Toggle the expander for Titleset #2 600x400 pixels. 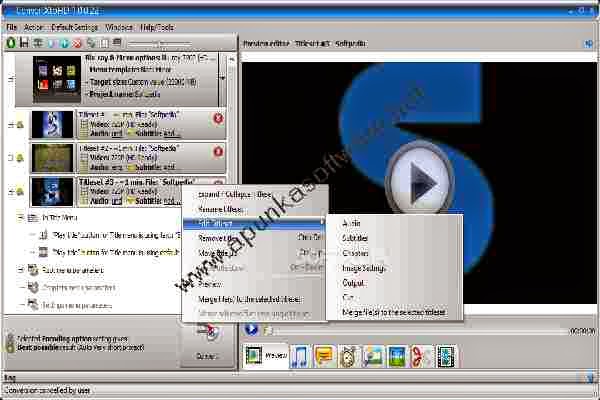pyautogui.click(x=11, y=158)
